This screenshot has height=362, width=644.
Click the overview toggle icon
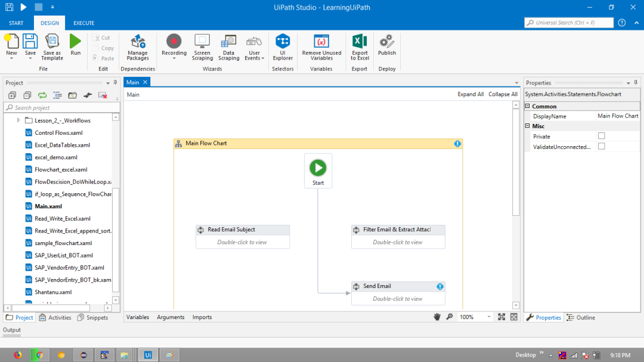pyautogui.click(x=514, y=317)
